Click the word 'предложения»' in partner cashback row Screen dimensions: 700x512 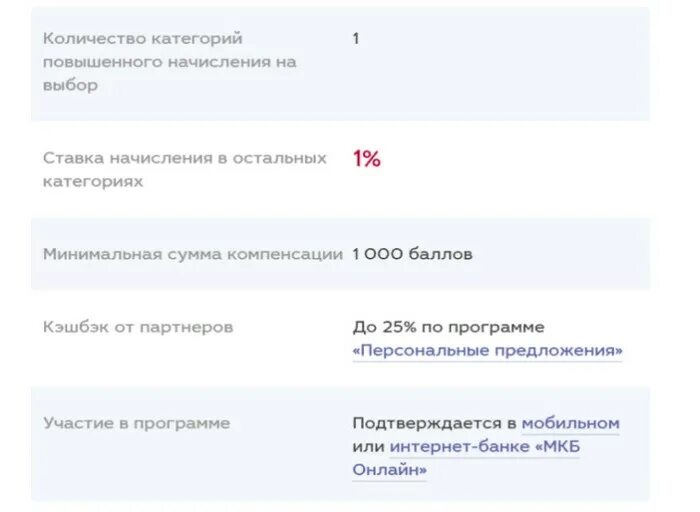point(559,351)
